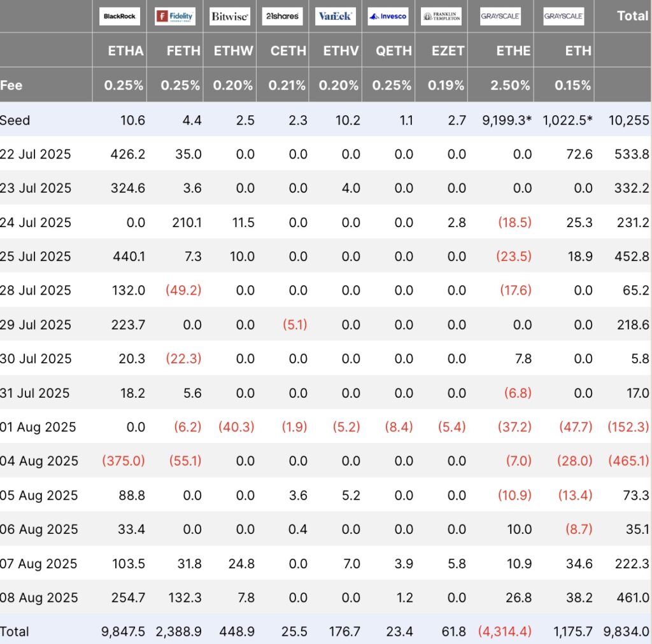Click the 10,255 seed total
This screenshot has width=652, height=644.
coord(628,120)
